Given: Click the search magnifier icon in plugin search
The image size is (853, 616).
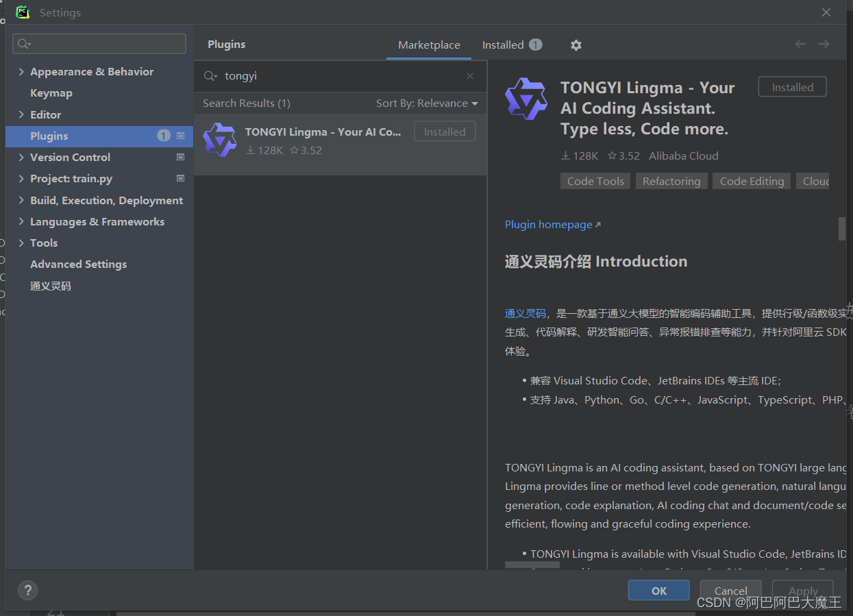Looking at the screenshot, I should 210,76.
